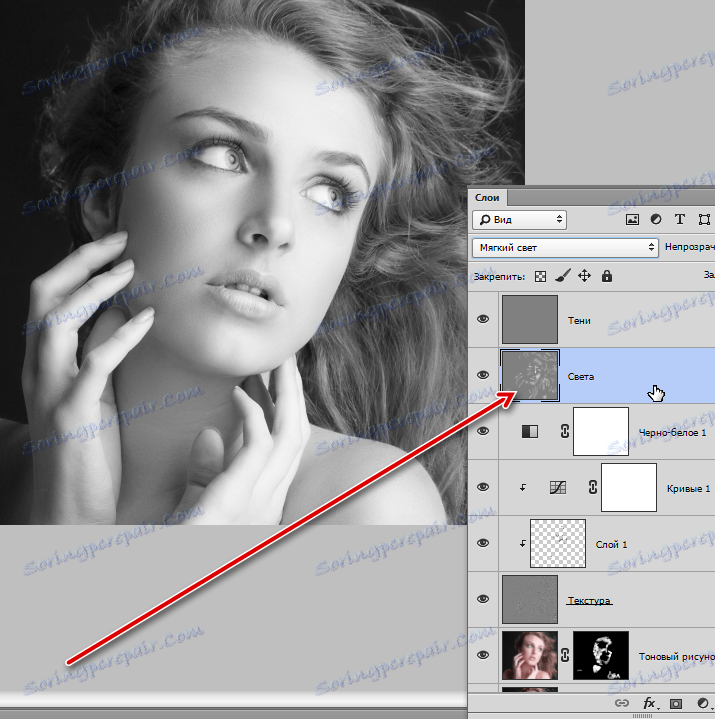Lock transparent pixels checkerboard icon
This screenshot has width=715, height=719.
pos(541,275)
